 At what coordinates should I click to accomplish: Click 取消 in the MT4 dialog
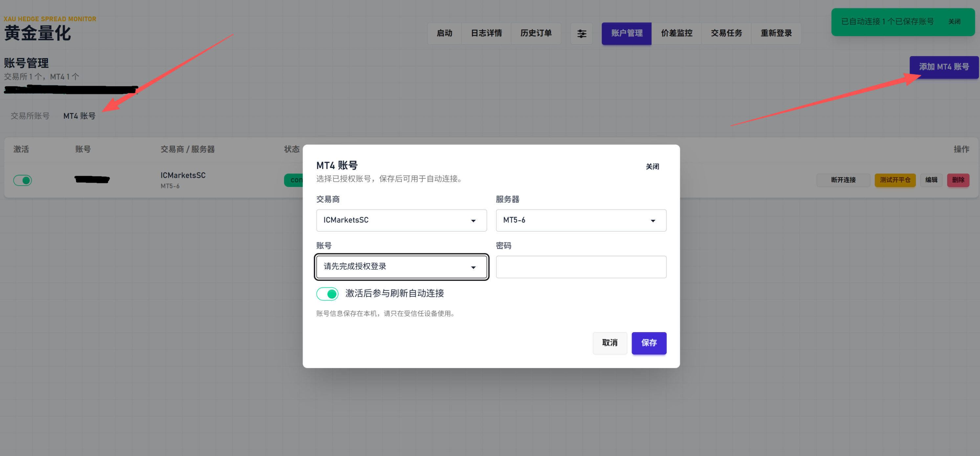pyautogui.click(x=609, y=343)
